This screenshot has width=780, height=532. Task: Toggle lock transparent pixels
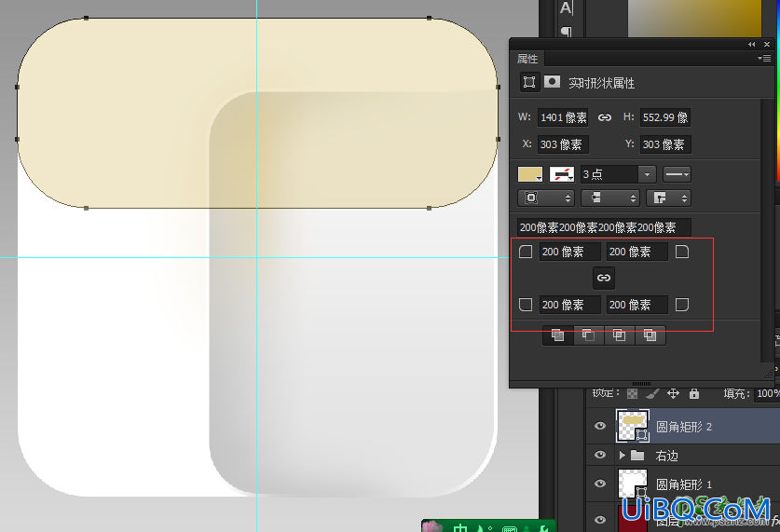pos(632,394)
